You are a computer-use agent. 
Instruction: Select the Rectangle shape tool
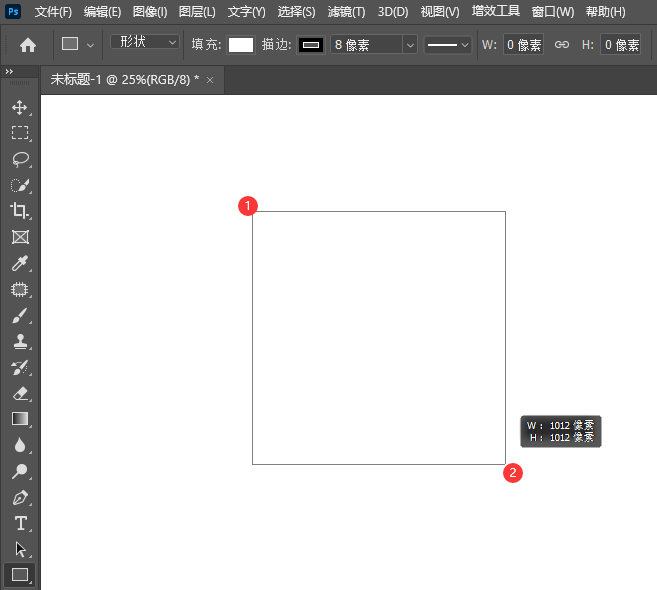(20, 575)
